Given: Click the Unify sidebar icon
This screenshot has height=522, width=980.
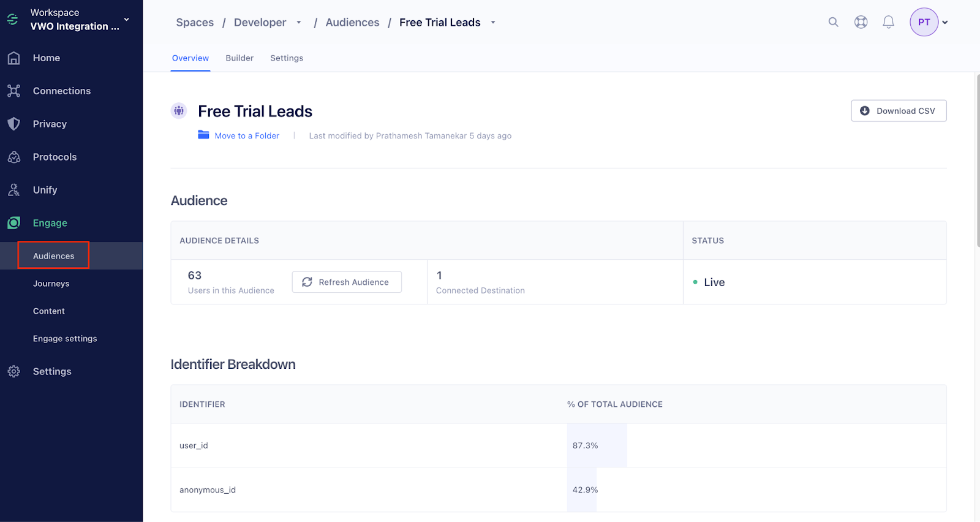Looking at the screenshot, I should (x=13, y=190).
